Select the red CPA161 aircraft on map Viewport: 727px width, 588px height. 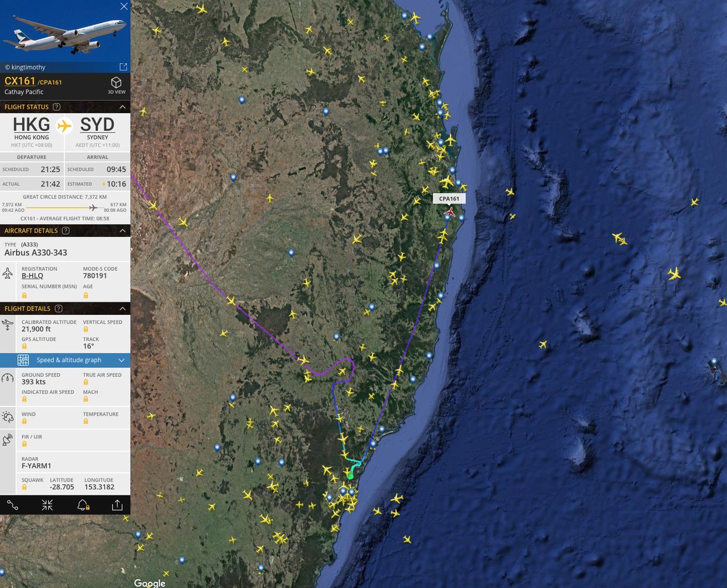[450, 211]
